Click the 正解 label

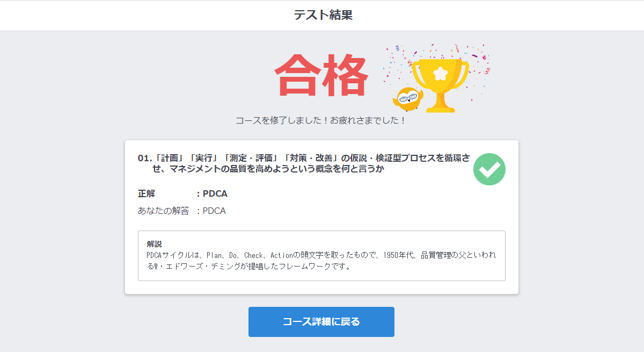(x=147, y=194)
